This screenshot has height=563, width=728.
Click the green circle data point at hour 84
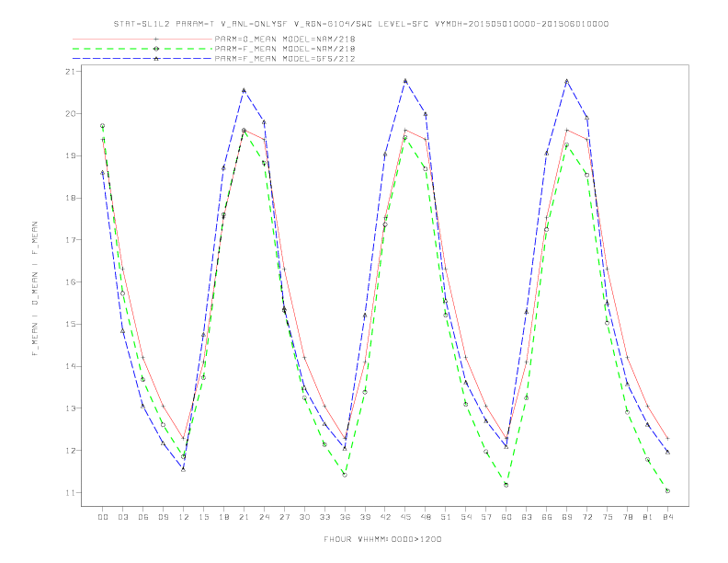point(667,490)
